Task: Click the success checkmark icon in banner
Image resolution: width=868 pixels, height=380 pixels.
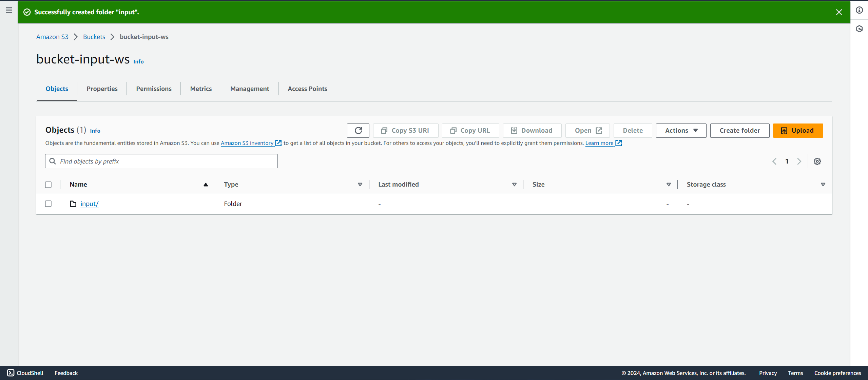Action: pos(27,12)
